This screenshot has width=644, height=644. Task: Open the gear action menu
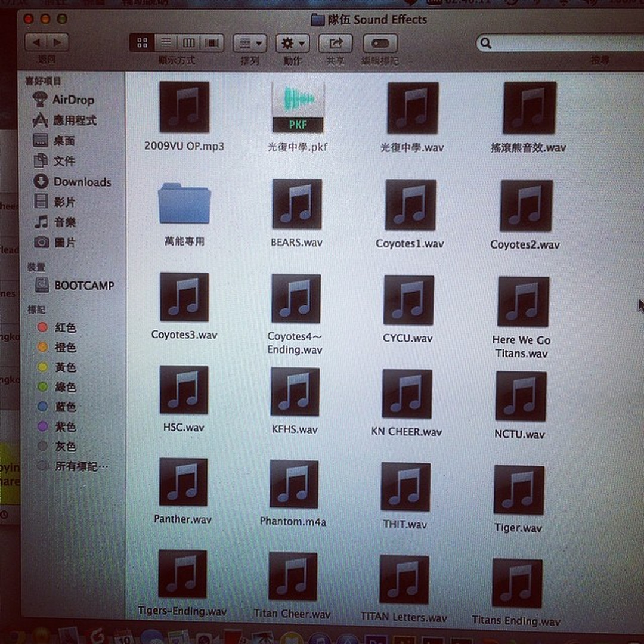292,44
